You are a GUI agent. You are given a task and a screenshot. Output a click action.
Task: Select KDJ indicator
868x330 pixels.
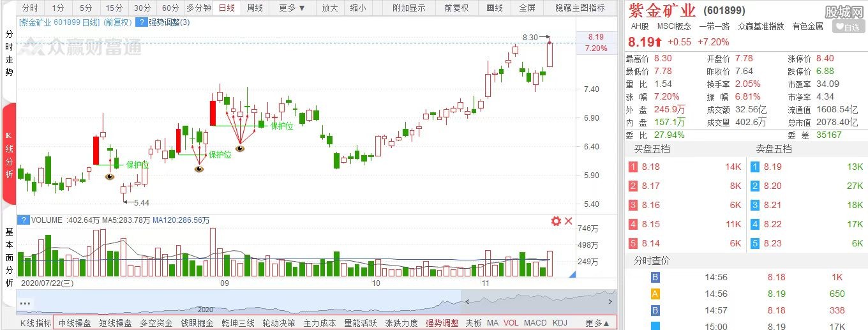(560, 323)
